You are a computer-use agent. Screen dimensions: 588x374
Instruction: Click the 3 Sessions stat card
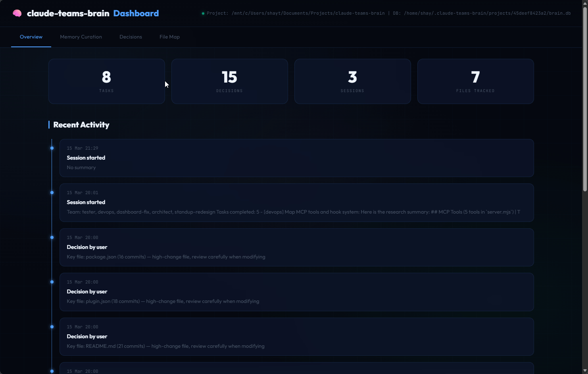coord(352,81)
